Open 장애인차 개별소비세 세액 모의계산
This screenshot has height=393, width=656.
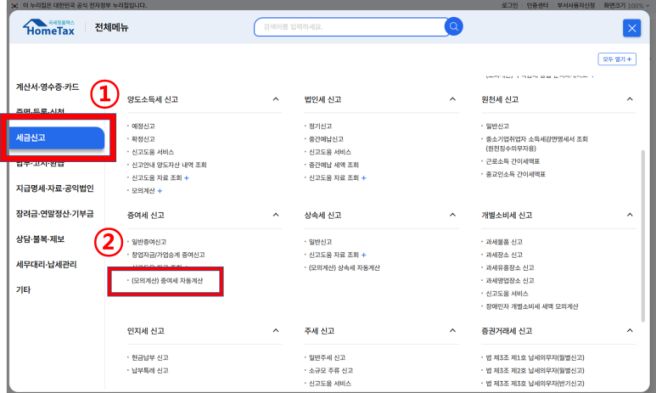(532, 307)
